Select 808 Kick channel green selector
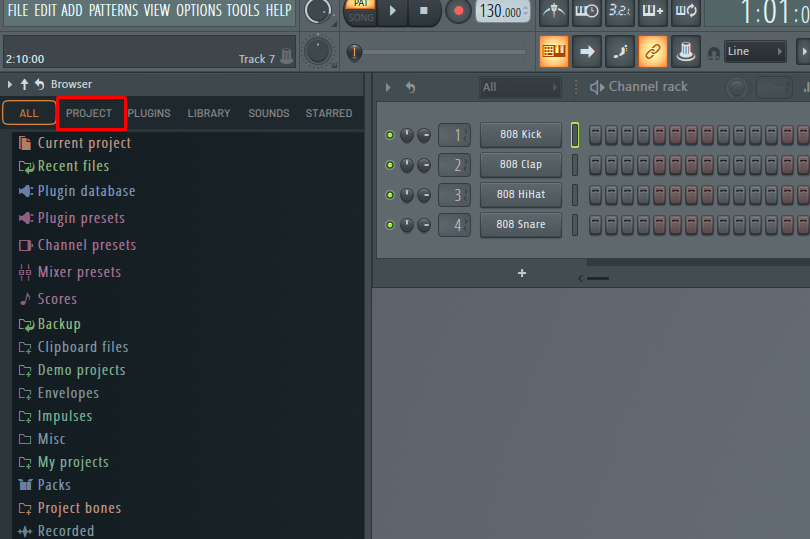This screenshot has width=810, height=539. 575,135
